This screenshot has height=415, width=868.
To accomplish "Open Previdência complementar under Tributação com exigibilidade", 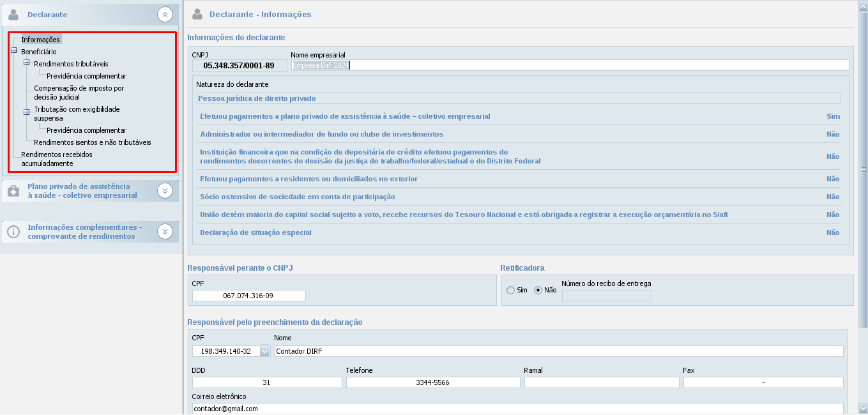I will (86, 130).
